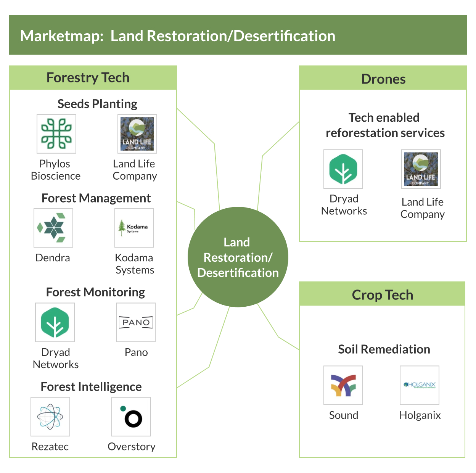Image resolution: width=476 pixels, height=473 pixels.
Task: Click the Phylos Bioscience logo
Action: coord(56,134)
